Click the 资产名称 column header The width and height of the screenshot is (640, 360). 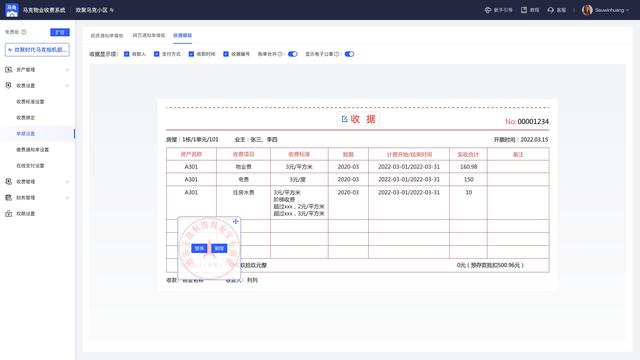(191, 154)
